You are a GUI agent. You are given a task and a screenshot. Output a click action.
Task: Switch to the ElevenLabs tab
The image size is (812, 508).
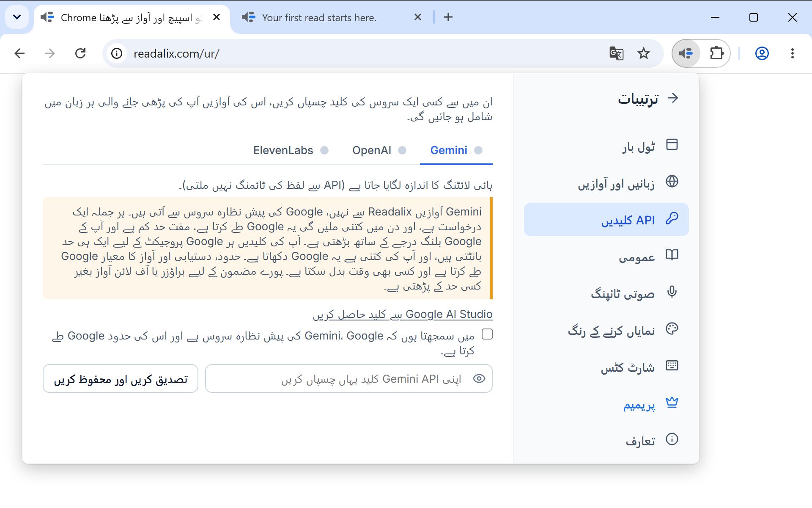[291, 150]
